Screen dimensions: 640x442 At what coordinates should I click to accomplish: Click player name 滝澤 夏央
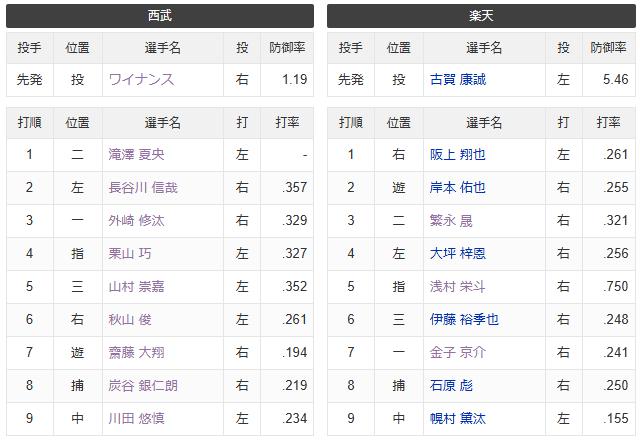pos(136,155)
